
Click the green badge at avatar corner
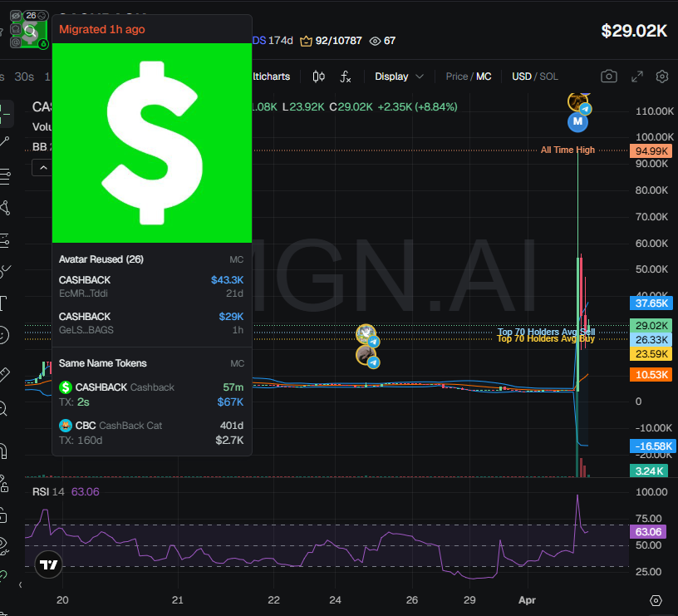43,44
